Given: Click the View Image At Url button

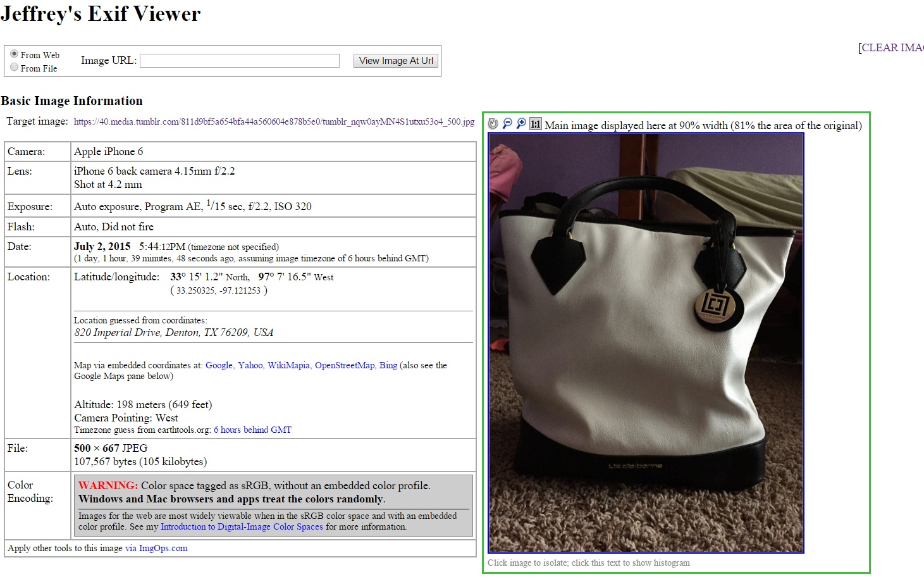Looking at the screenshot, I should pos(396,61).
